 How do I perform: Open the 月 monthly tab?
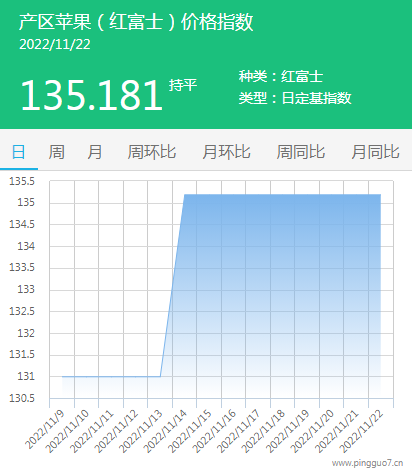tap(95, 152)
